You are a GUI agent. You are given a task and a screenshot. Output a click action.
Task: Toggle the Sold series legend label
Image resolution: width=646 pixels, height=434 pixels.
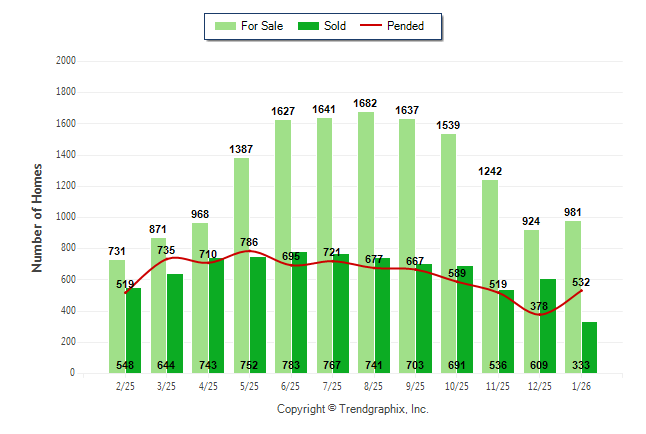click(335, 26)
